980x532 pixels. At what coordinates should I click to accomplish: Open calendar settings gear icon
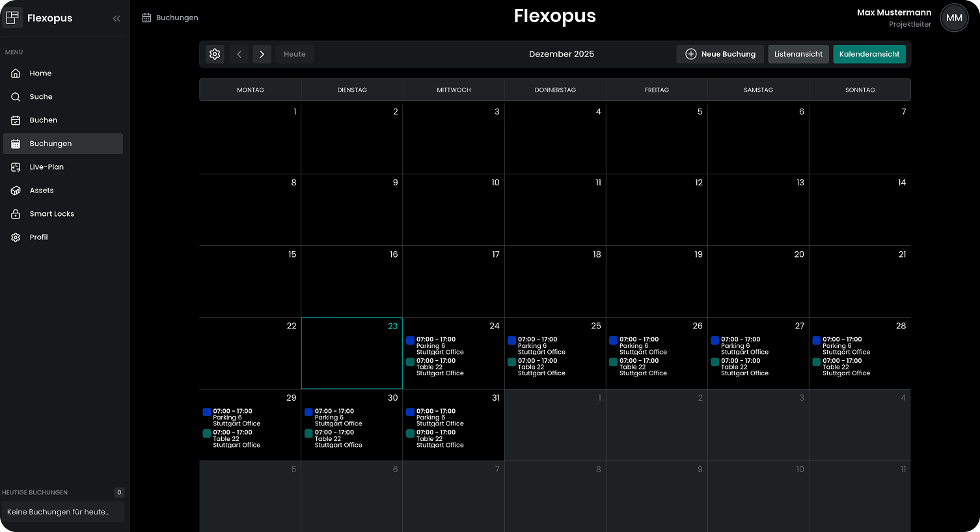pyautogui.click(x=215, y=54)
